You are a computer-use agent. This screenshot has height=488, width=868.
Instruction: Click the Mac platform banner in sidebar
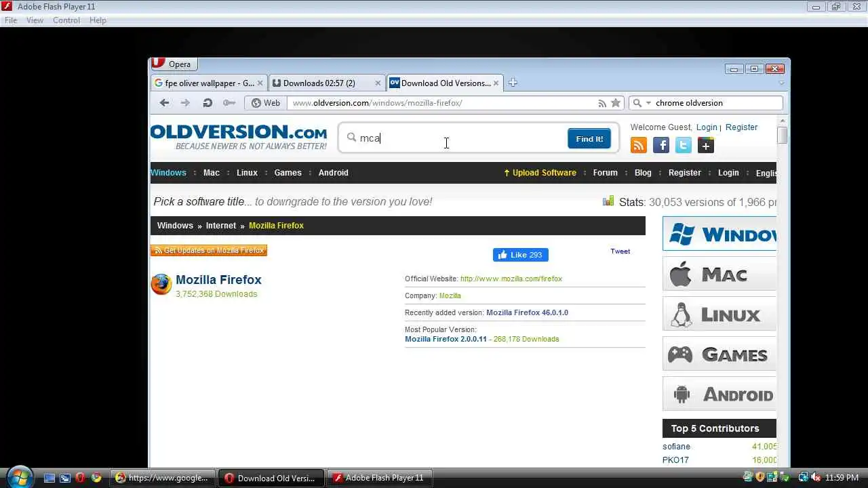pos(719,274)
